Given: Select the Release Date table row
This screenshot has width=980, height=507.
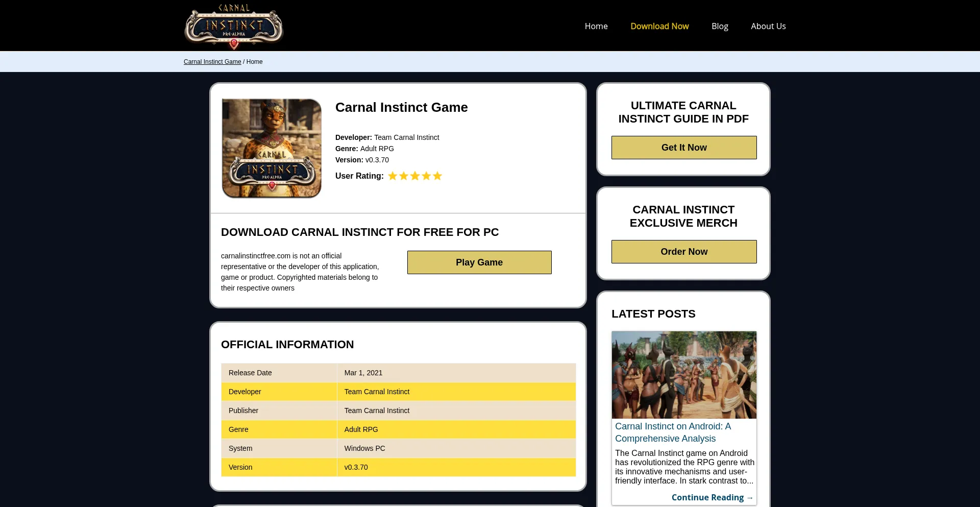Looking at the screenshot, I should (x=398, y=373).
